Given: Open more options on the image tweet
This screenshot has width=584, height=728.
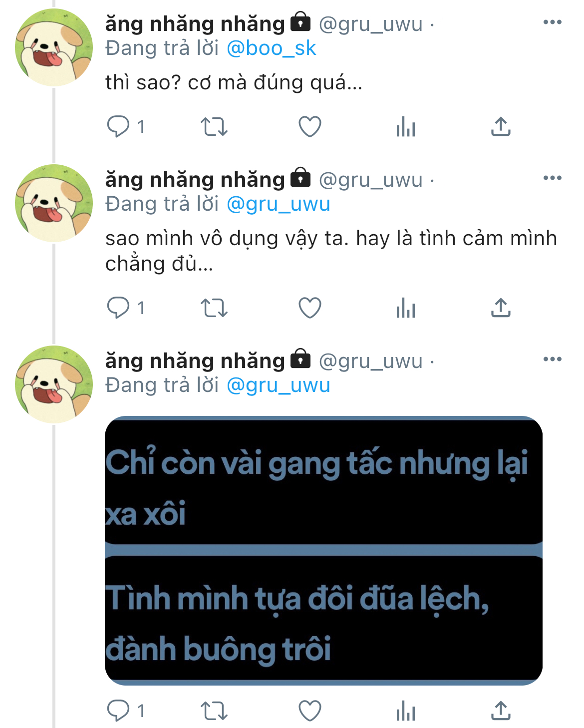Looking at the screenshot, I should click(x=553, y=359).
